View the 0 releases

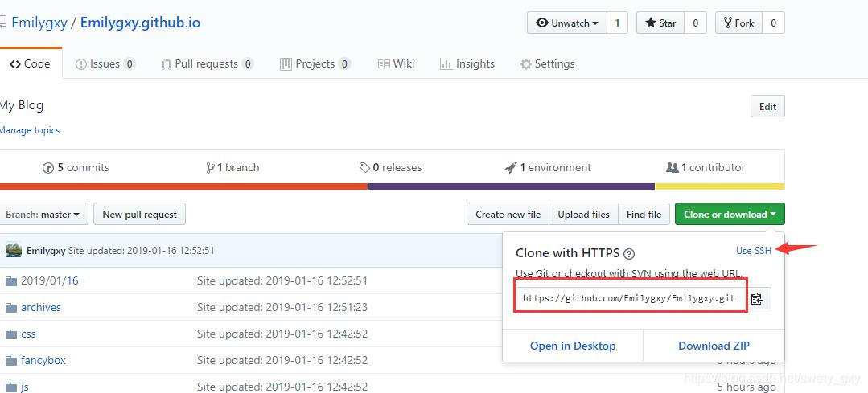coord(390,167)
